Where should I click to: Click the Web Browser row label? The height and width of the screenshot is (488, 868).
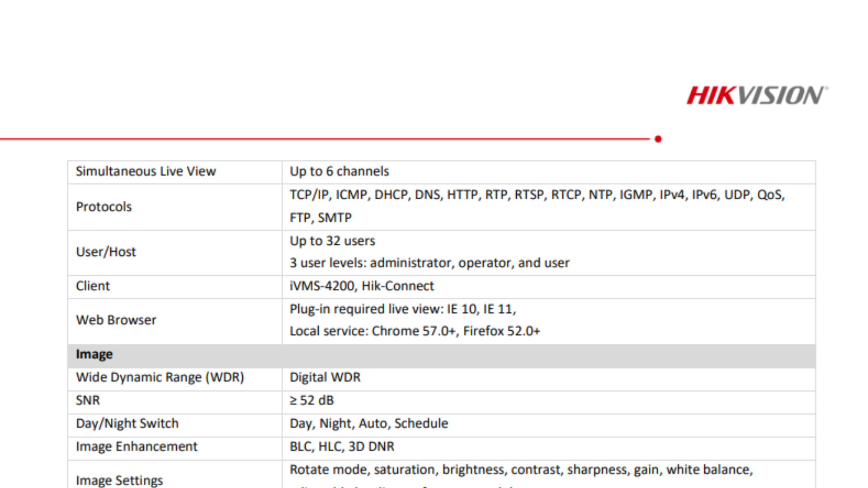(116, 320)
